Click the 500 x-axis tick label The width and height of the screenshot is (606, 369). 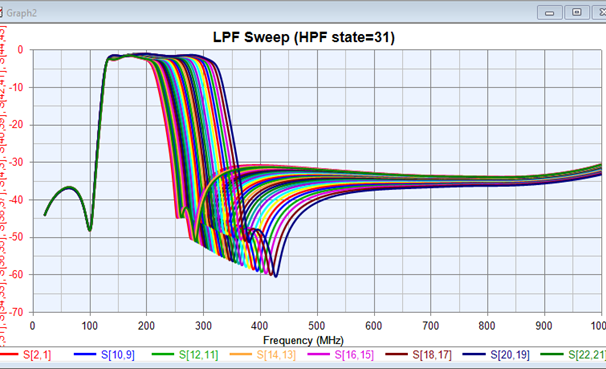click(317, 326)
